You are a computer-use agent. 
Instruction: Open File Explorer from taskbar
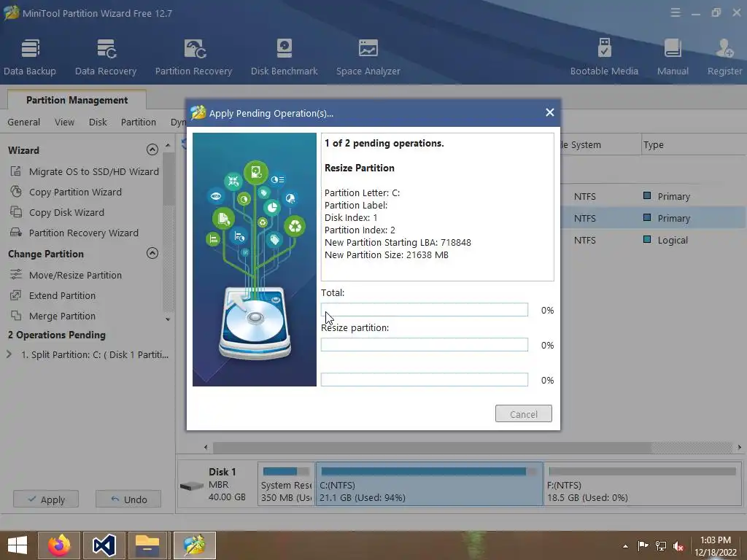click(x=147, y=545)
